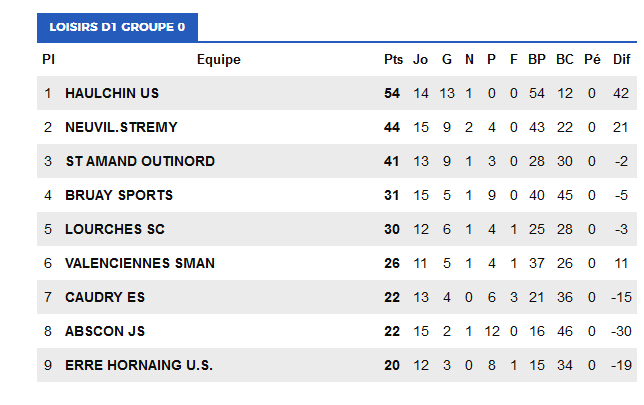This screenshot has width=644, height=405.
Task: Select HAULCHIN US points value 54
Action: tap(392, 93)
